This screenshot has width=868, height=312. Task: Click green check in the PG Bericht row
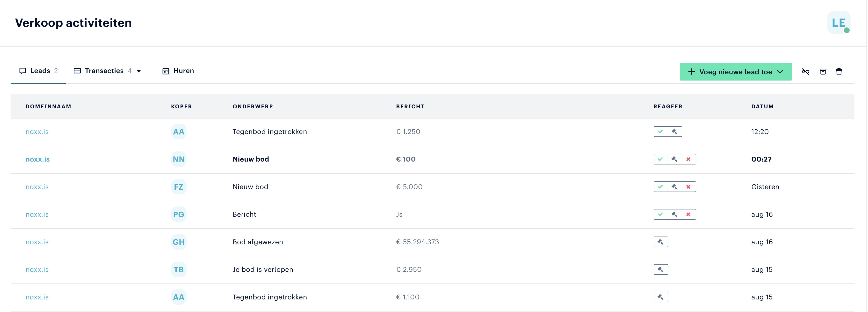coord(660,215)
